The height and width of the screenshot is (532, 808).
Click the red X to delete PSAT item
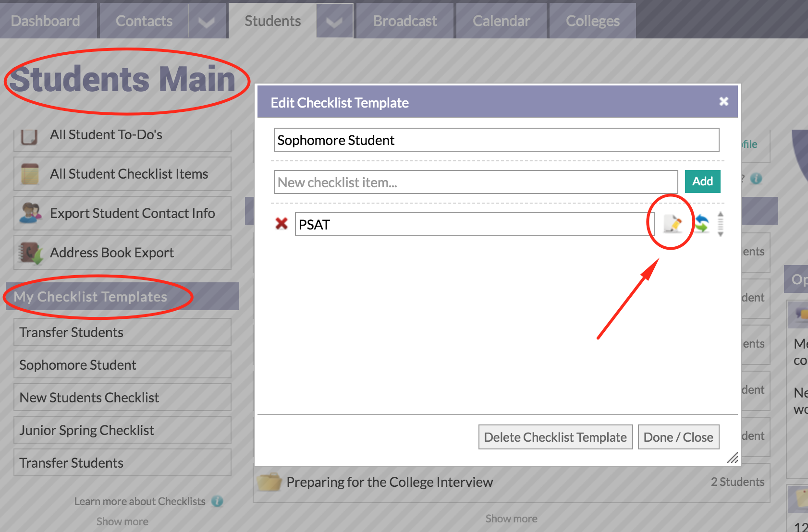(282, 224)
